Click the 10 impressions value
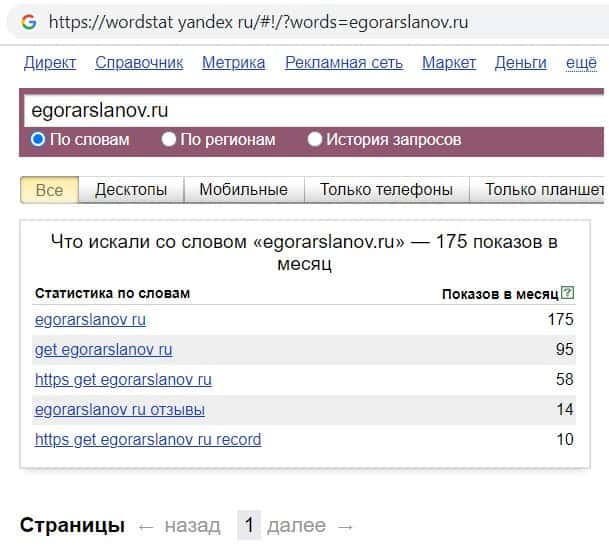This screenshot has height=556, width=609. pyautogui.click(x=565, y=439)
